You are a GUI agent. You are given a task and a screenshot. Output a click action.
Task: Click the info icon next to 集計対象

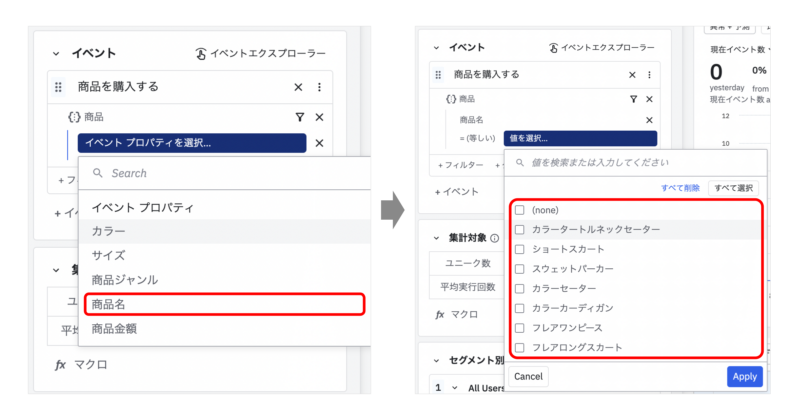coord(495,238)
